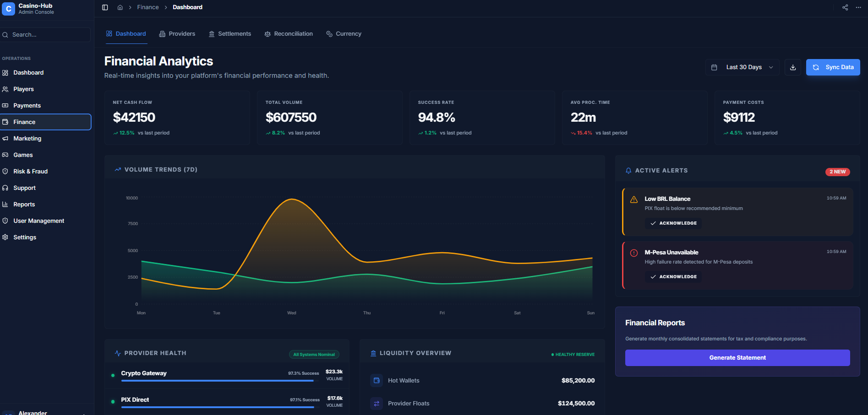Expand the three-dot menu in the top bar
Screen dimensions: 868x415
[x=858, y=7]
